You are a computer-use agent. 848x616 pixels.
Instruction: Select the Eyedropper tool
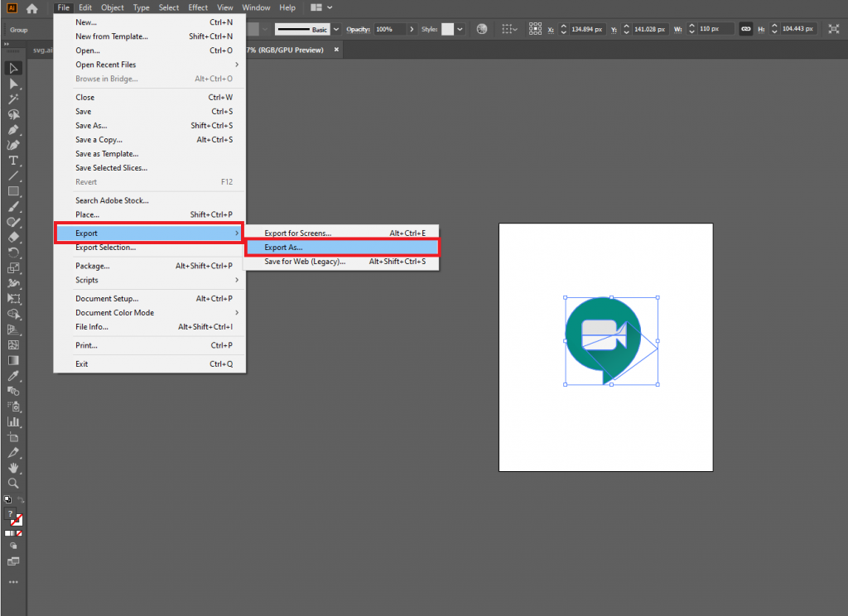(13, 376)
